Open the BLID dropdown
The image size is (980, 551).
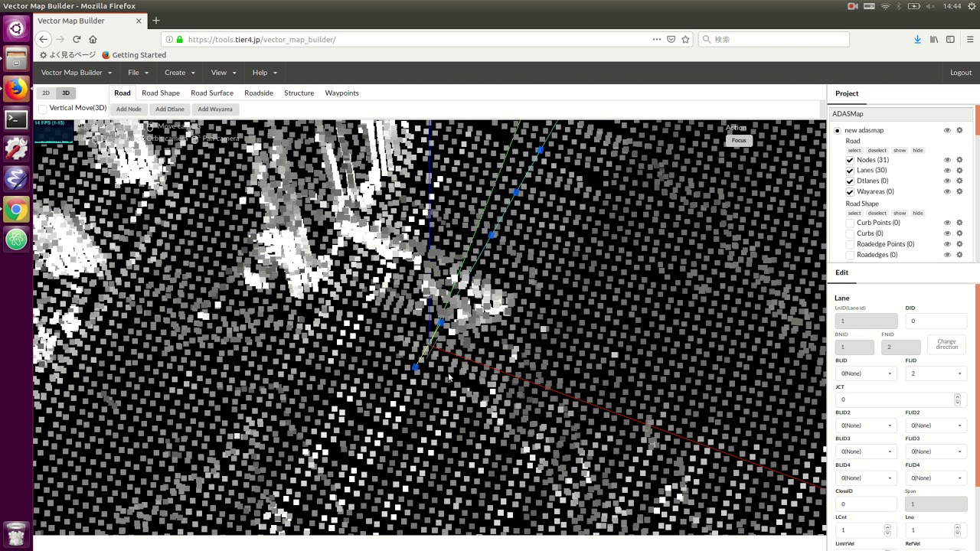click(x=866, y=373)
